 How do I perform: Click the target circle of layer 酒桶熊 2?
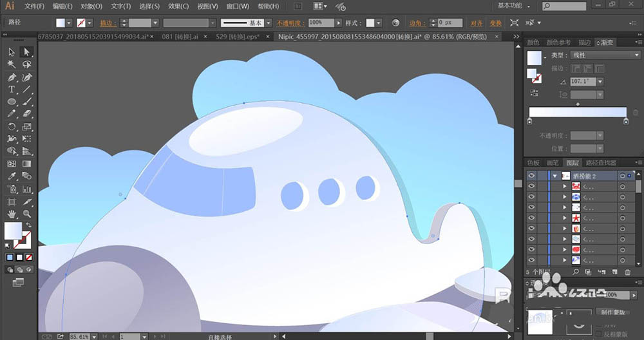coord(623,176)
